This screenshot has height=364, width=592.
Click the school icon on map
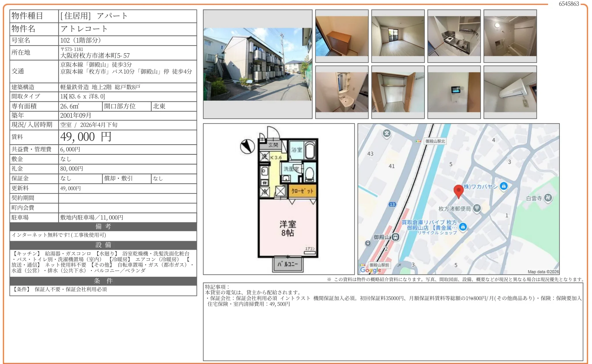(387, 133)
